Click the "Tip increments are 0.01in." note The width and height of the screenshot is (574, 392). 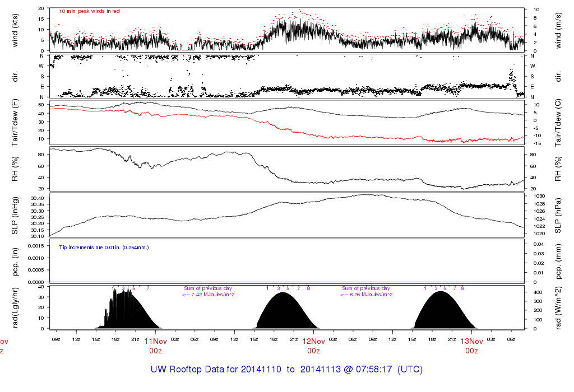(x=104, y=247)
